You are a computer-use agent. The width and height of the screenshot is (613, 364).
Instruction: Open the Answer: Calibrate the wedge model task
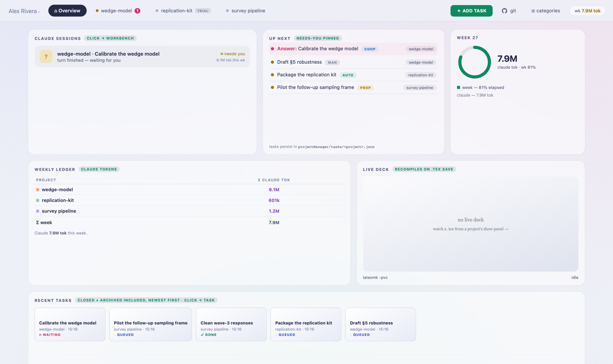353,49
